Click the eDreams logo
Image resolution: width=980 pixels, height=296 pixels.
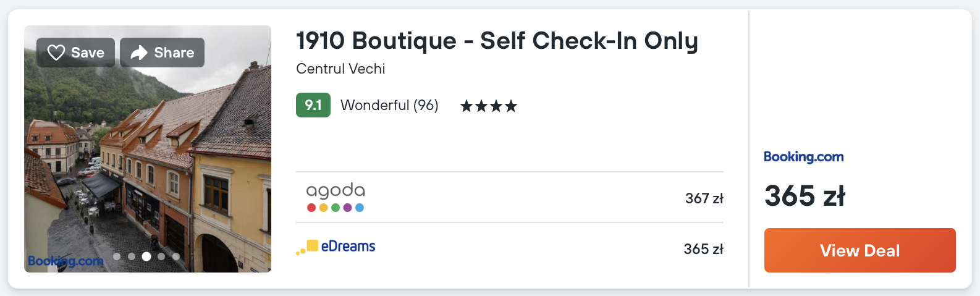[x=336, y=247]
